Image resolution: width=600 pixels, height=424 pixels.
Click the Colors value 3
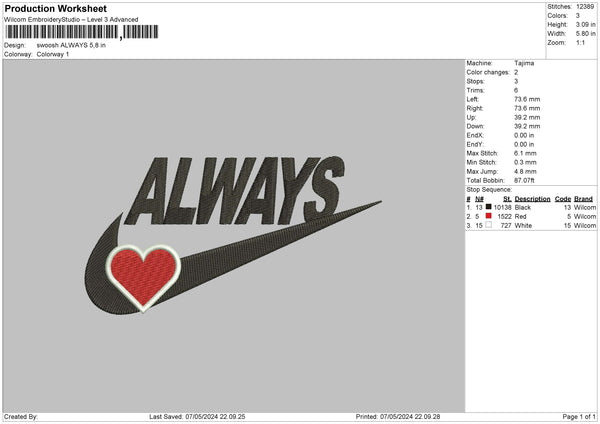[578, 16]
